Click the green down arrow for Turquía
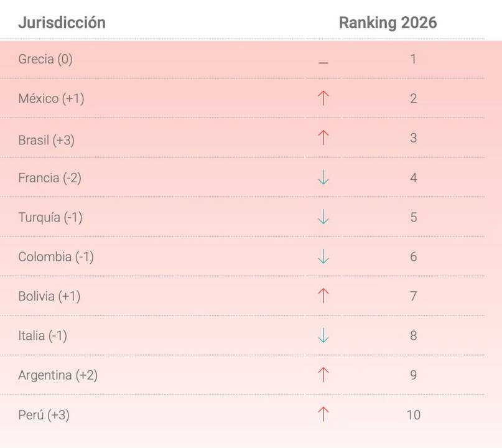Screen dimensions: 502x448 pyautogui.click(x=323, y=217)
